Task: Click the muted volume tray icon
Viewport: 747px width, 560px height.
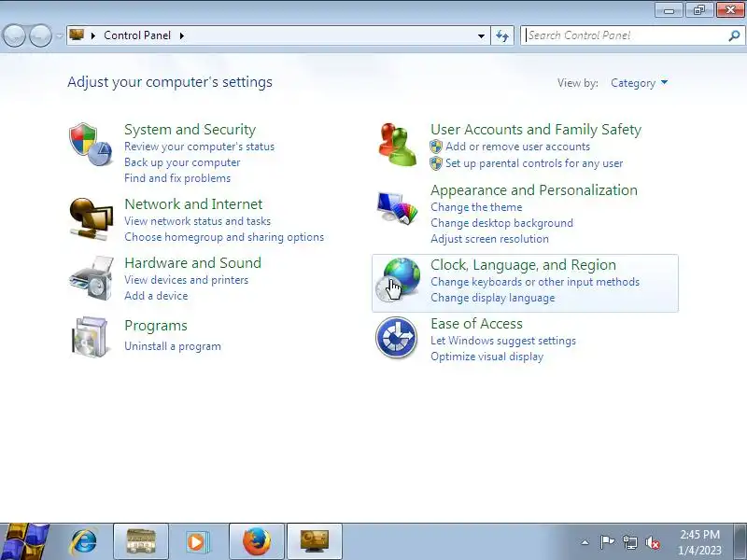Action: pyautogui.click(x=653, y=542)
